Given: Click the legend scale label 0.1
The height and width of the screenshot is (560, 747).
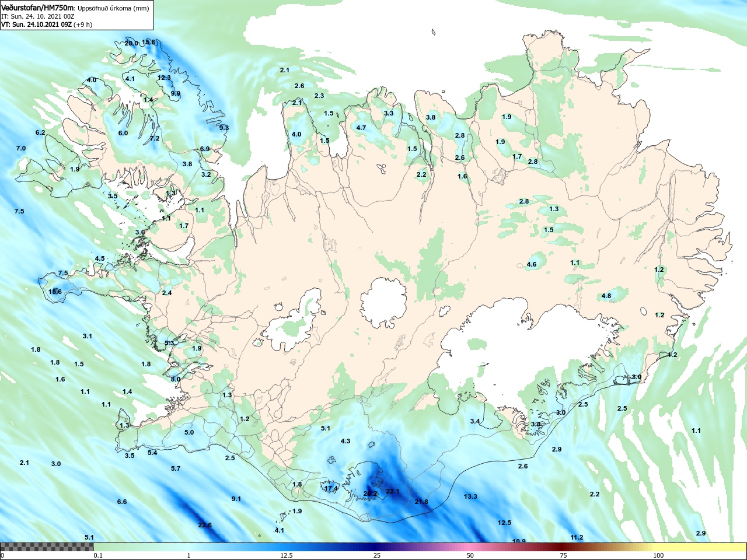Looking at the screenshot, I should point(98,555).
